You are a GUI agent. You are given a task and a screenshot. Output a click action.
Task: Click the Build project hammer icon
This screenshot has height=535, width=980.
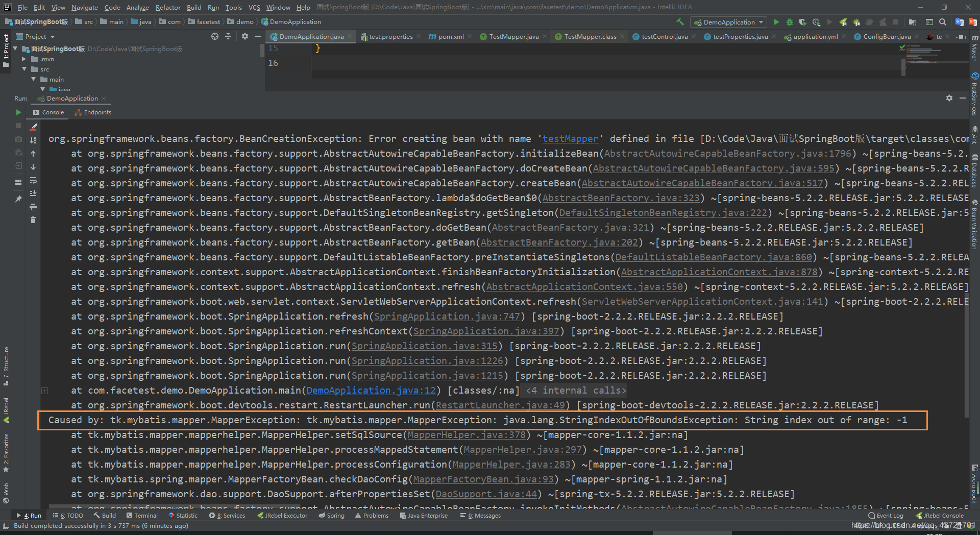[680, 22]
